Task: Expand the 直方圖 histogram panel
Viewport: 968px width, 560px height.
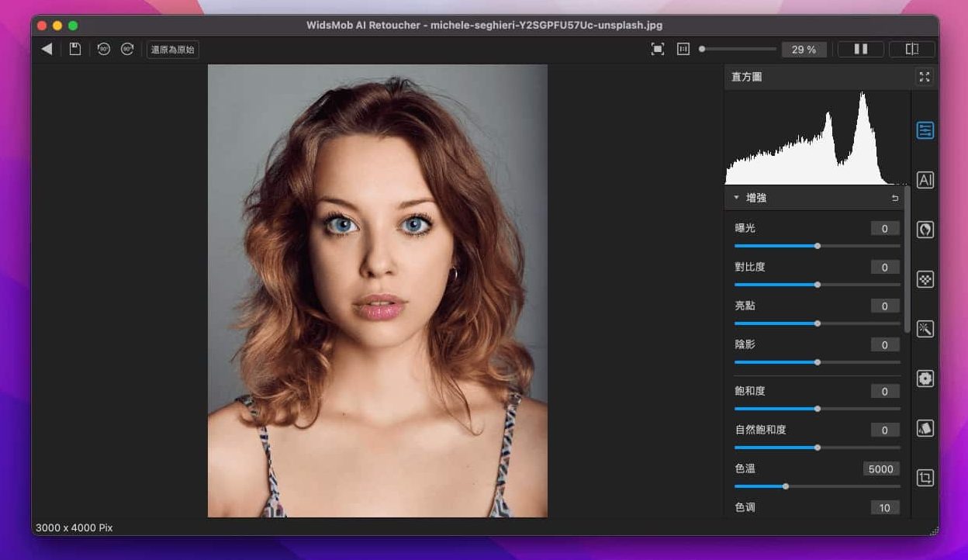Action: (924, 77)
